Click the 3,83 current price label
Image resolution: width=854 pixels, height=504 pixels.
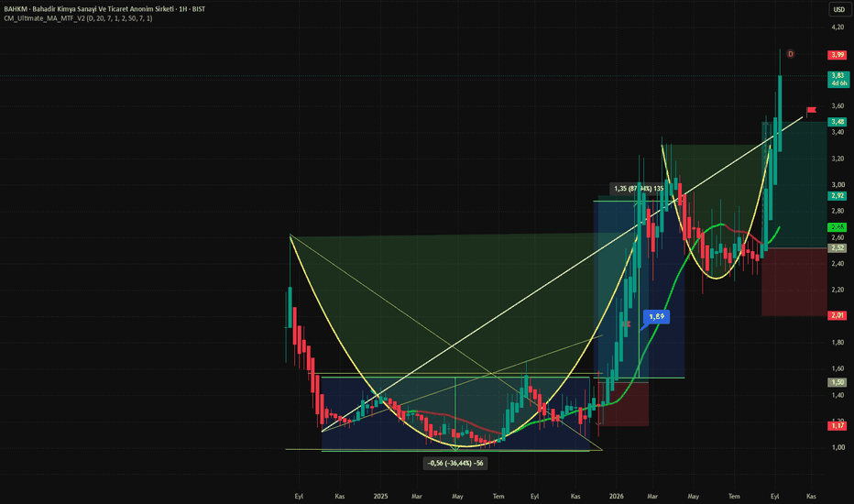pos(838,79)
